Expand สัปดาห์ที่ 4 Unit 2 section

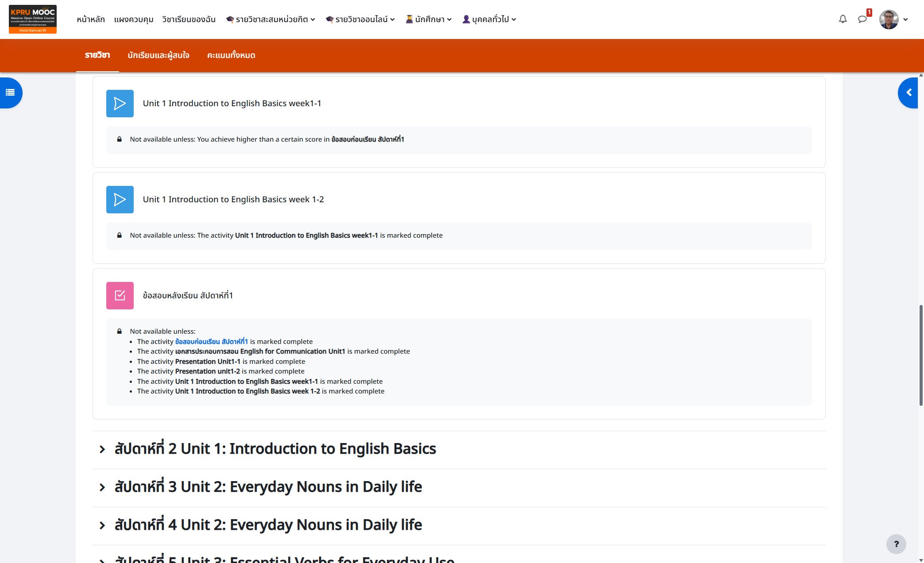tap(102, 525)
